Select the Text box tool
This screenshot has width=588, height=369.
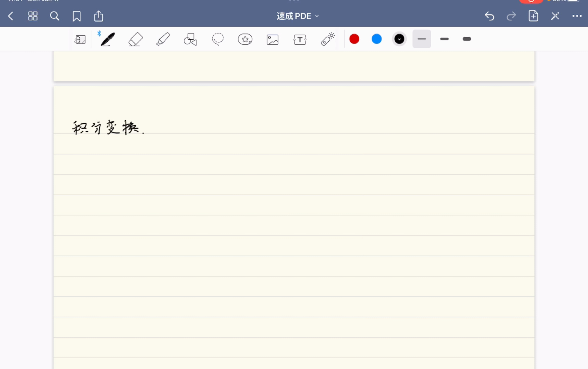pos(300,40)
